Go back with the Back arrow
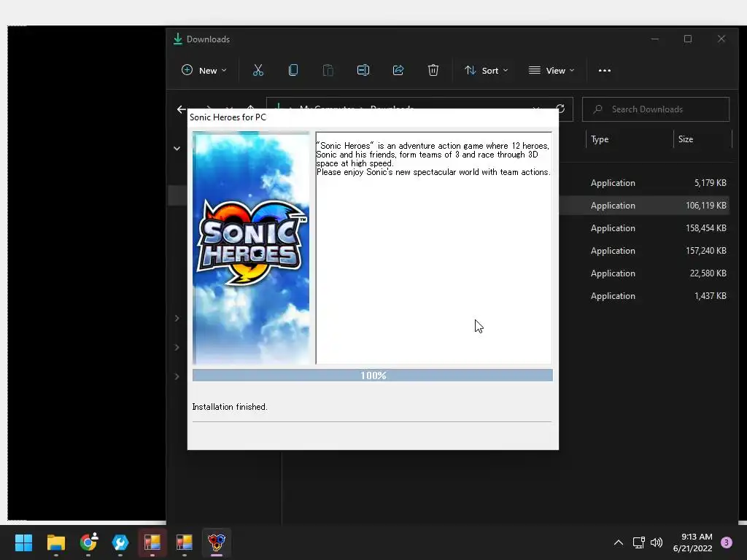Viewport: 747px width, 560px height. [x=181, y=109]
